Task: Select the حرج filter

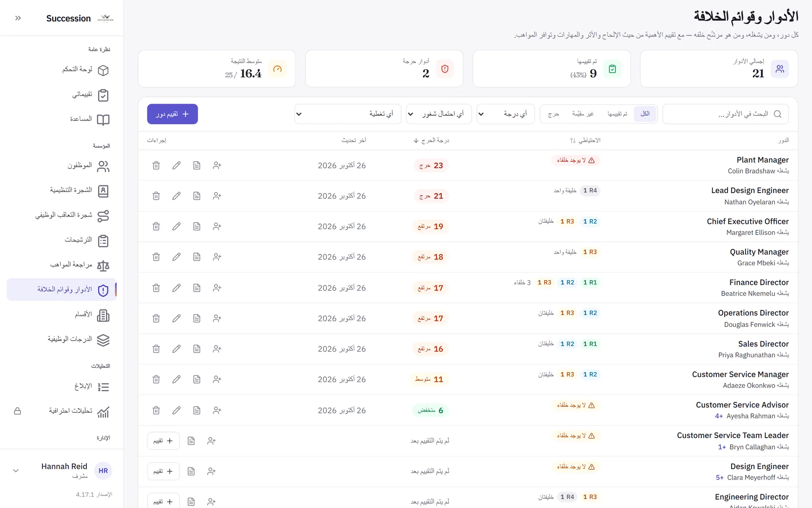Action: 553,114
